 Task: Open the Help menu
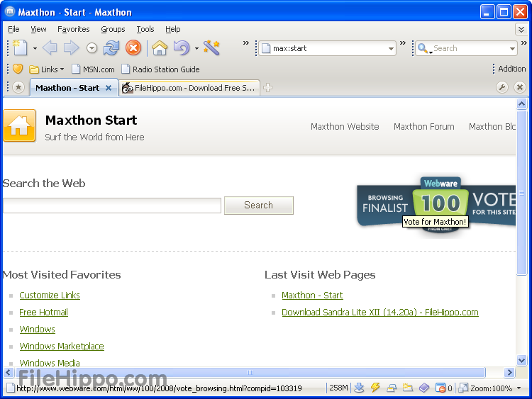tap(172, 30)
